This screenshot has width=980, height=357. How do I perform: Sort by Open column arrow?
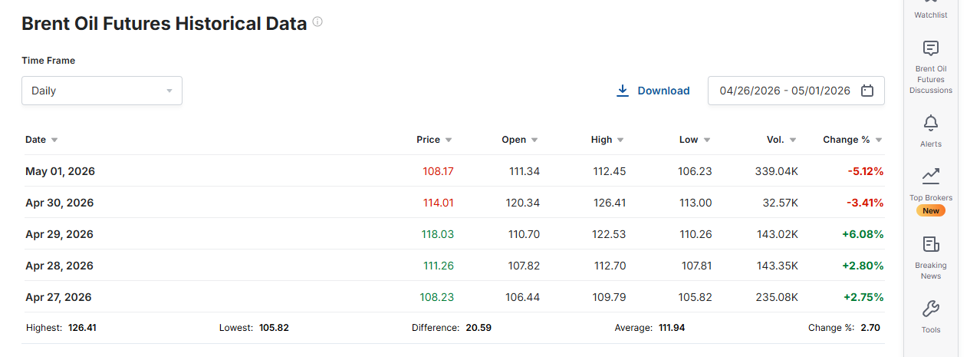tap(534, 140)
